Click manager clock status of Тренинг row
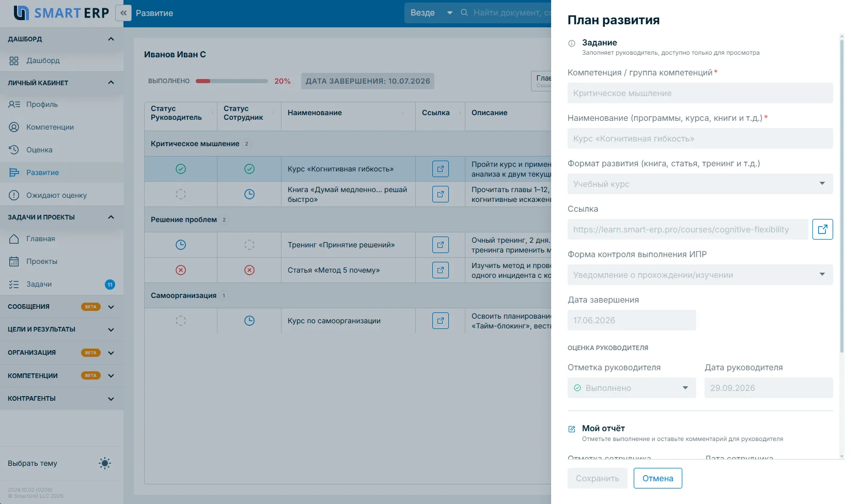 [x=181, y=245]
